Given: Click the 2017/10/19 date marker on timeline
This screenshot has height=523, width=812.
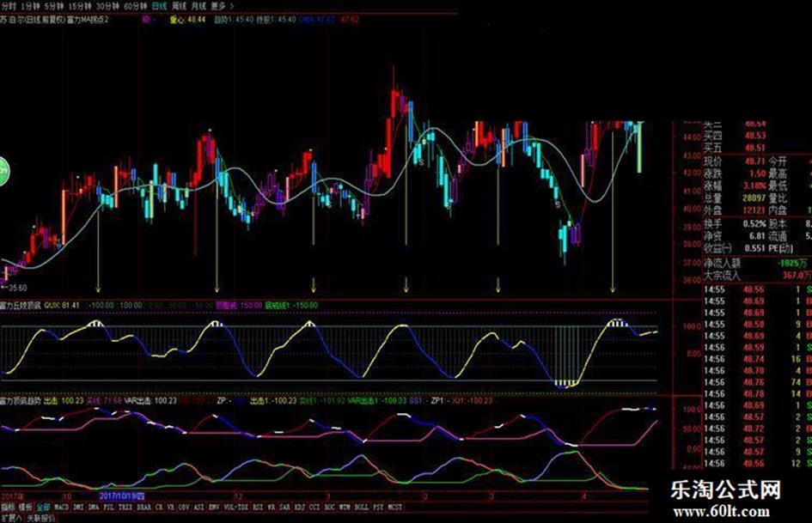Looking at the screenshot, I should [x=121, y=496].
